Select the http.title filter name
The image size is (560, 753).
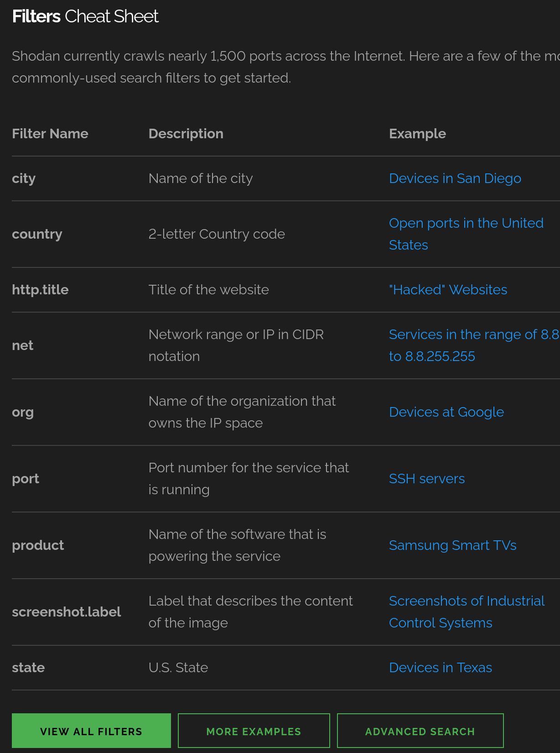40,290
